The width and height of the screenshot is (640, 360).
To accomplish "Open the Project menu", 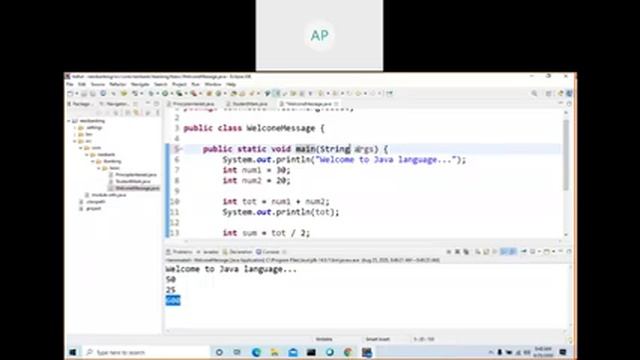I will tap(179, 84).
